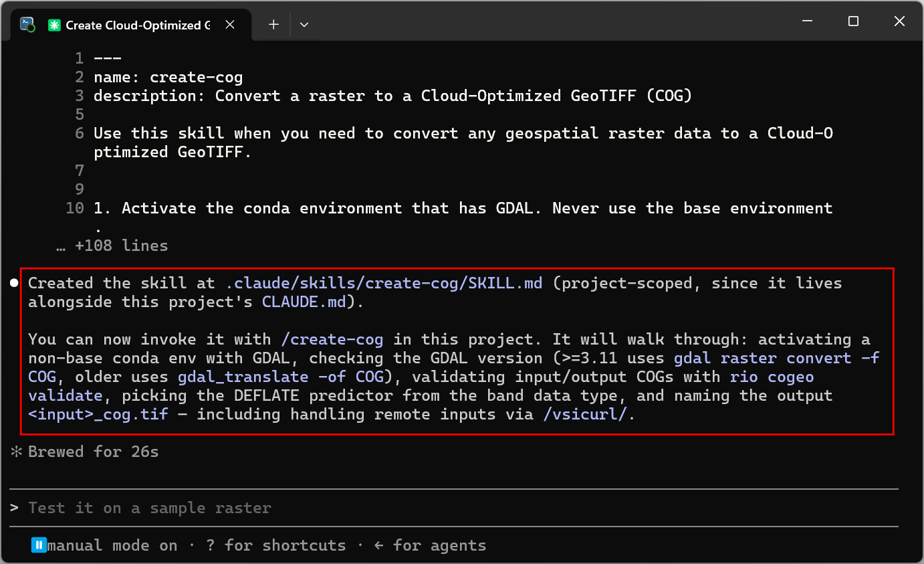Click the ← for agents hint

[430, 545]
